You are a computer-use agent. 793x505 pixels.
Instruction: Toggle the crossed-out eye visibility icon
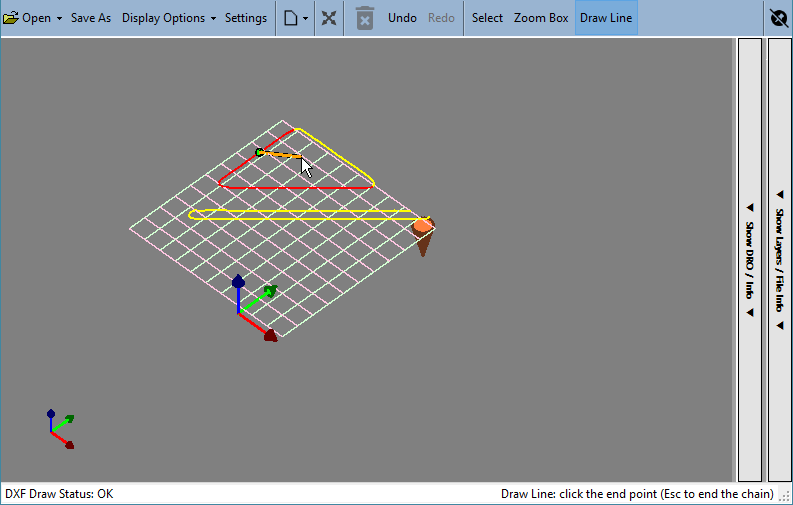tap(779, 18)
